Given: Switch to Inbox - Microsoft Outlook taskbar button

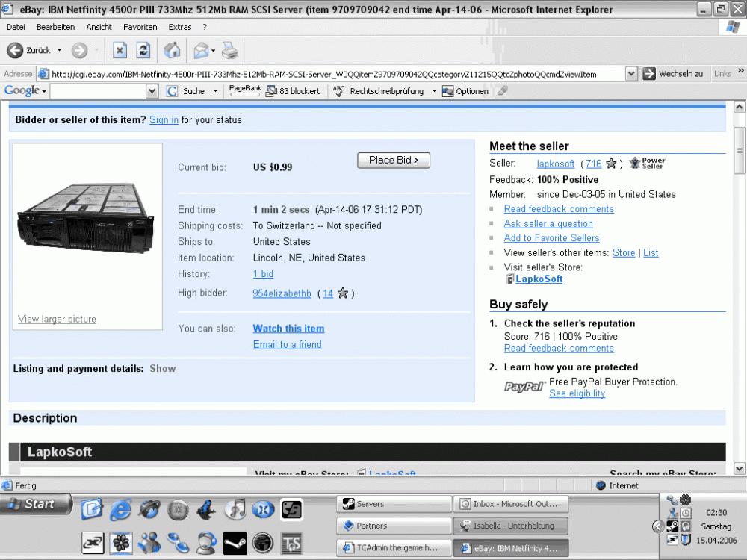Looking at the screenshot, I should tap(511, 504).
